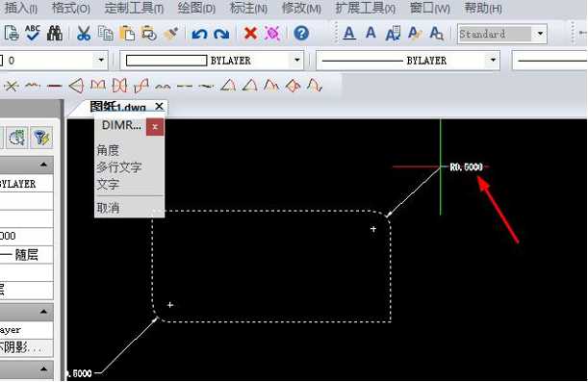
Task: Click the Copy icon in the toolbar
Action: 105,33
